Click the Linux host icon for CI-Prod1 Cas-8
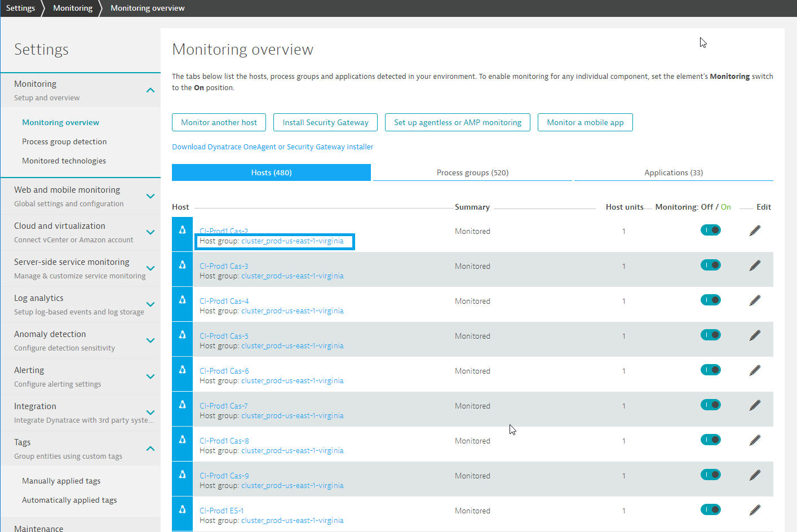Screen dimensions: 797x532 click(182, 440)
